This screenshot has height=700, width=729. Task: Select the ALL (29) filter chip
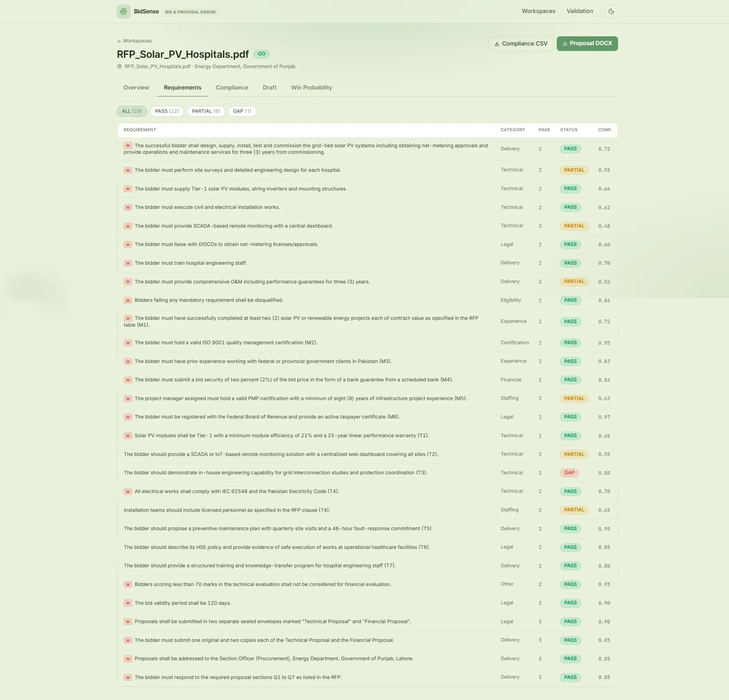[132, 111]
